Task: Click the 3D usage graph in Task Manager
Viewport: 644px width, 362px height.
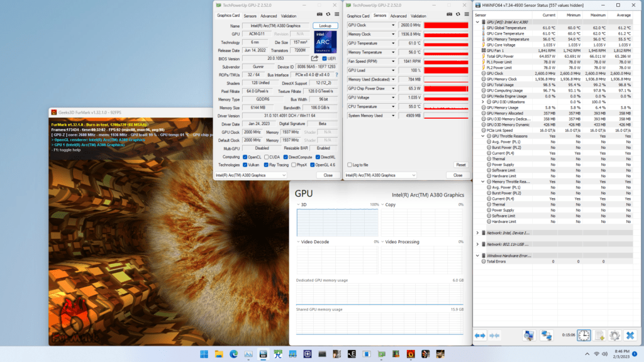Action: pos(337,222)
